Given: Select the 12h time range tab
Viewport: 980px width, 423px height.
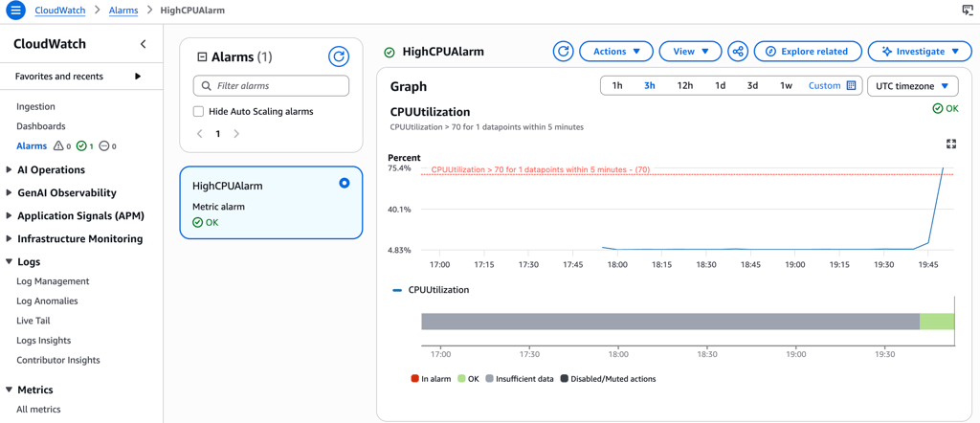Looking at the screenshot, I should click(684, 86).
